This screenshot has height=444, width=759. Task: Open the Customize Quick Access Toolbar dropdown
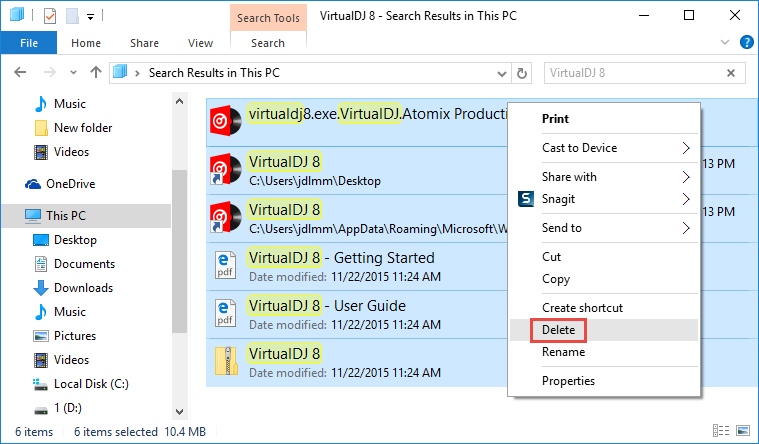point(90,17)
